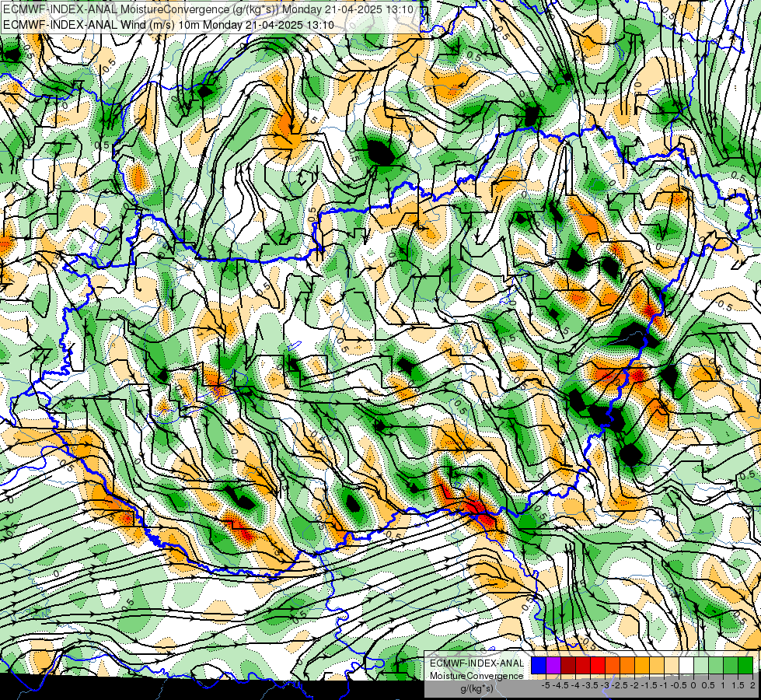761x700 pixels.
Task: Click the purple legend color swatch
Action: coord(553,665)
